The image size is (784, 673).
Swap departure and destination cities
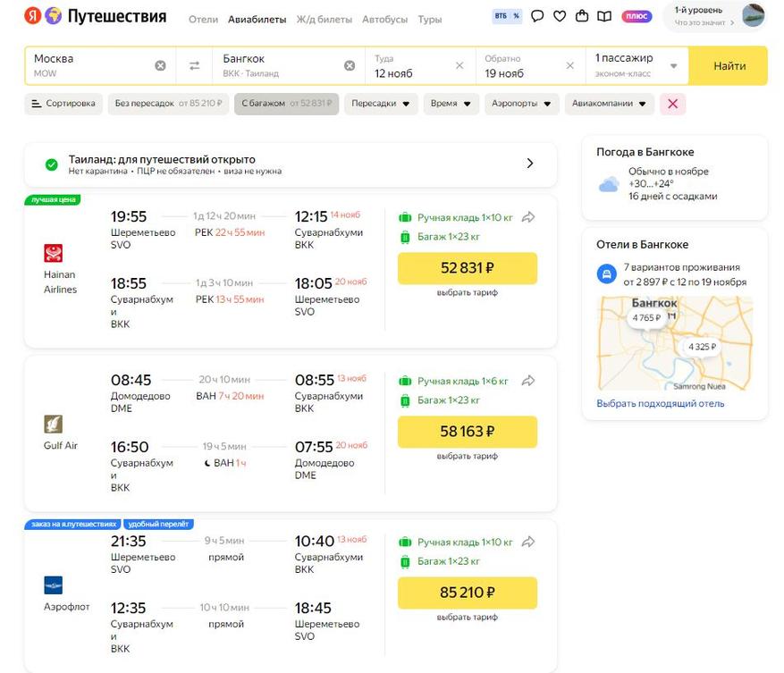pyautogui.click(x=194, y=65)
